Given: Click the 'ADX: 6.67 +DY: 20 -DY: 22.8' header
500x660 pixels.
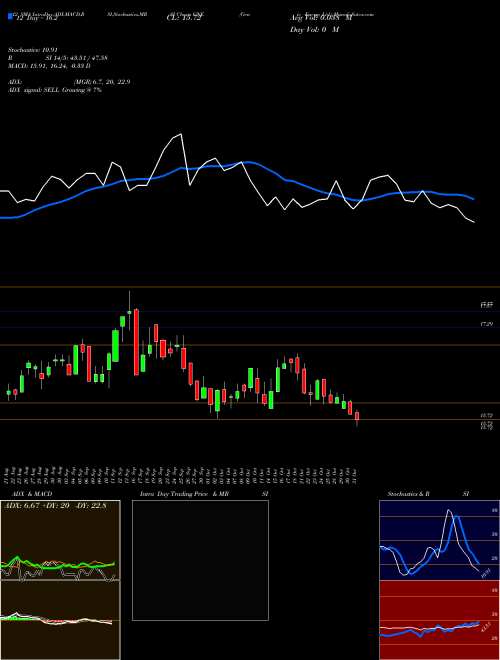Looking at the screenshot, I should (x=55, y=506).
